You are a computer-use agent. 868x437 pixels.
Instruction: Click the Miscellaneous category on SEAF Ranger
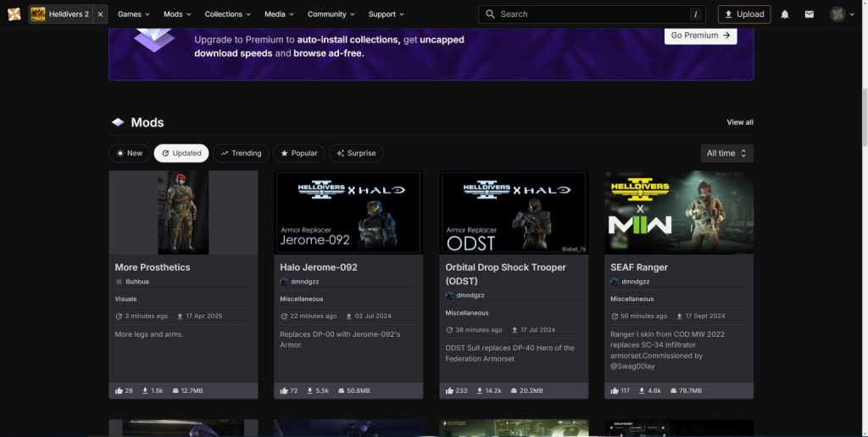(x=632, y=299)
